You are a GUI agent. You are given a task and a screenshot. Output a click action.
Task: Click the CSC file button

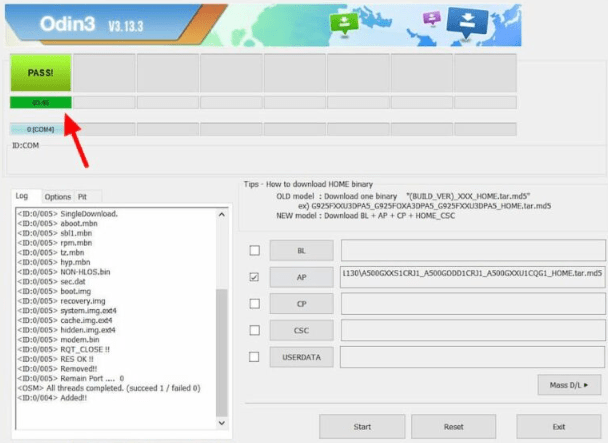[x=302, y=331]
